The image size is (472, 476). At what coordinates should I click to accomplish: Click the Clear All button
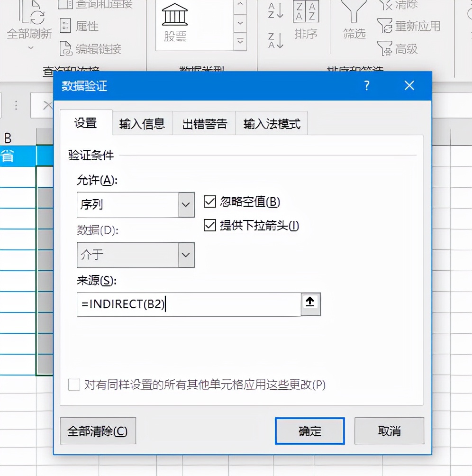(98, 431)
